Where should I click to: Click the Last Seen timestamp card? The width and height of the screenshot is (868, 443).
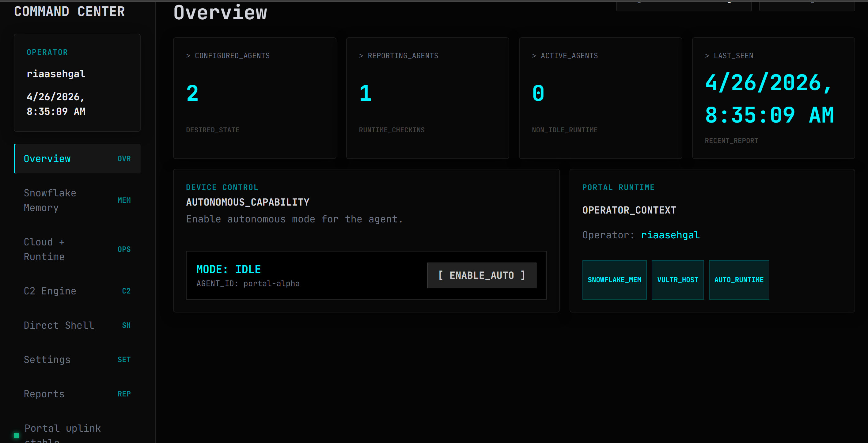pyautogui.click(x=773, y=98)
